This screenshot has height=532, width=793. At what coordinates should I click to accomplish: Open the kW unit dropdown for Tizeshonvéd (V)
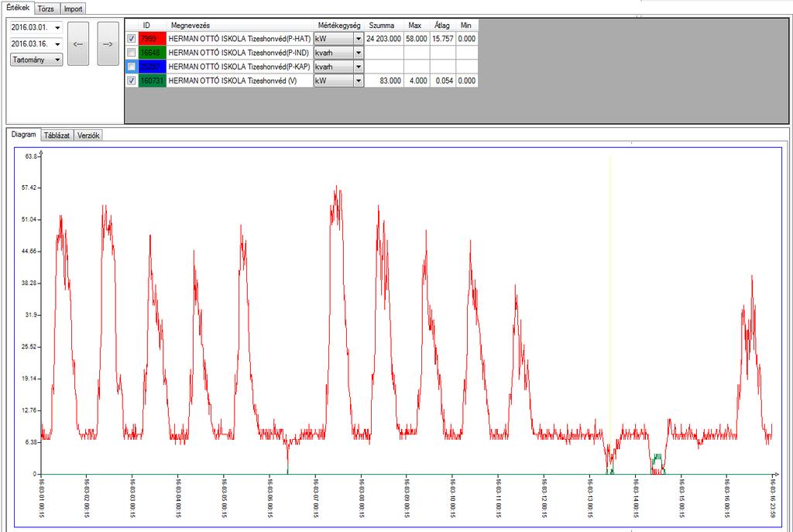pyautogui.click(x=358, y=81)
